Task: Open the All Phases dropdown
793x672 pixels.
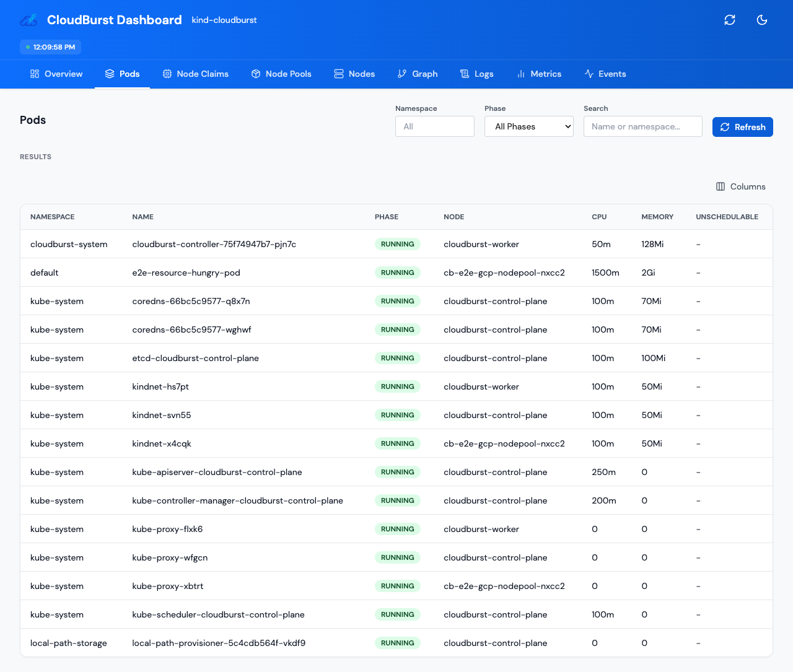Action: [x=528, y=126]
